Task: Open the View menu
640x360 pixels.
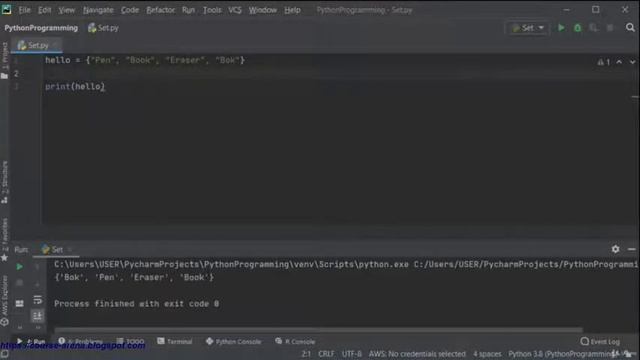Action: pos(66,10)
